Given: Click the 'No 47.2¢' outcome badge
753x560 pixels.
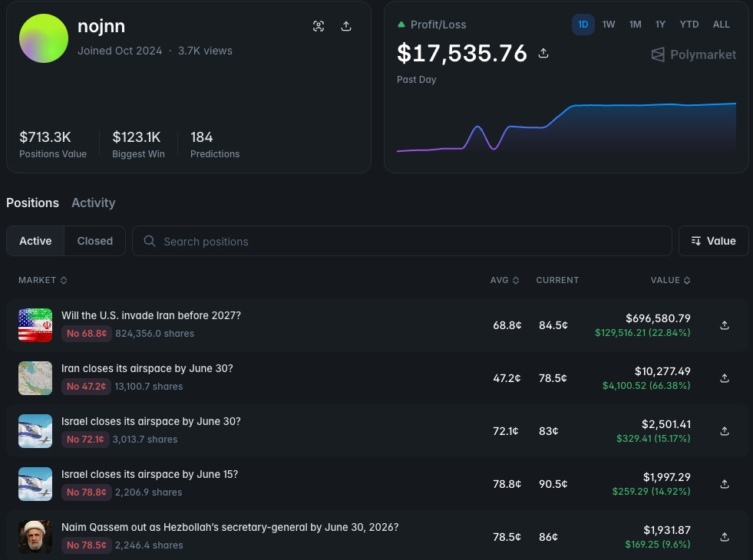Looking at the screenshot, I should point(87,387).
